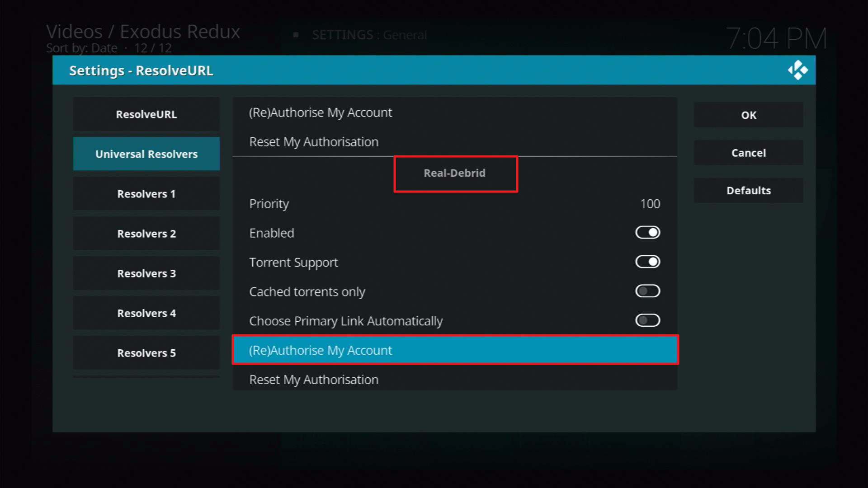Enable Cached torrents only switch
The height and width of the screenshot is (488, 868).
click(647, 291)
